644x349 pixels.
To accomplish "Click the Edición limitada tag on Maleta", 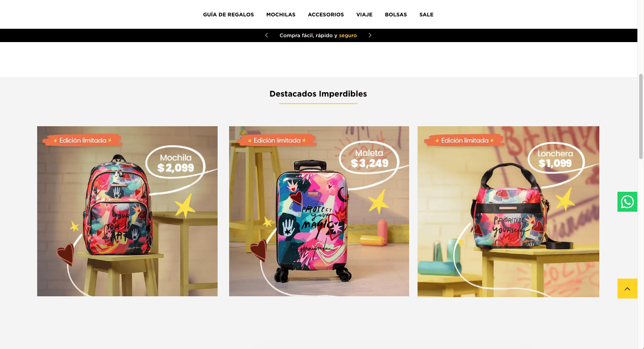I will (277, 140).
